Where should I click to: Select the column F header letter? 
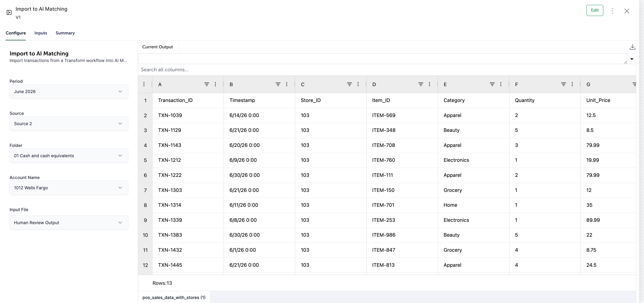click(x=517, y=84)
